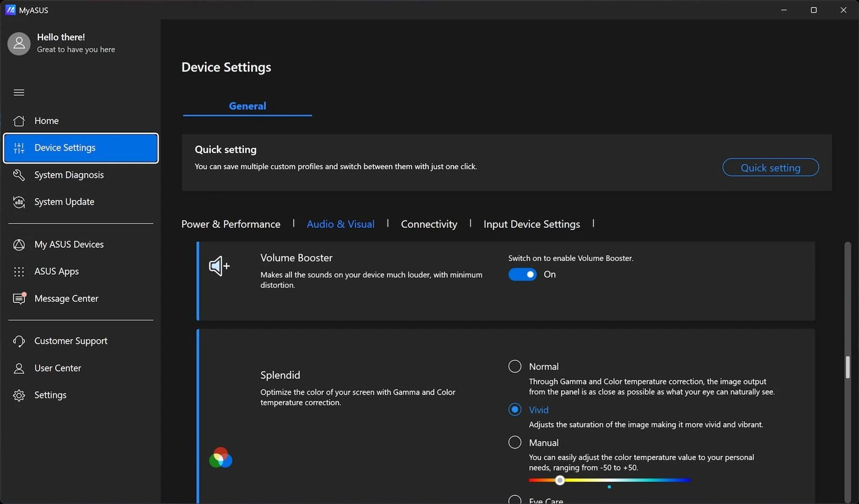Click the System Diagnosis wrench icon
The image size is (859, 504).
pos(19,175)
